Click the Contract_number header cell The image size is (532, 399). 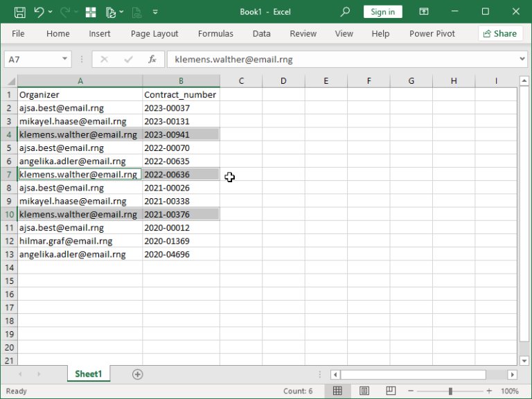click(x=181, y=95)
